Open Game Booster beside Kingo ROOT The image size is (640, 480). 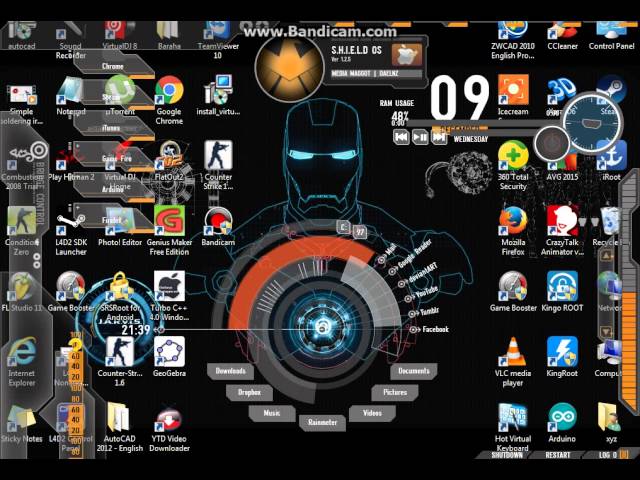coord(513,286)
